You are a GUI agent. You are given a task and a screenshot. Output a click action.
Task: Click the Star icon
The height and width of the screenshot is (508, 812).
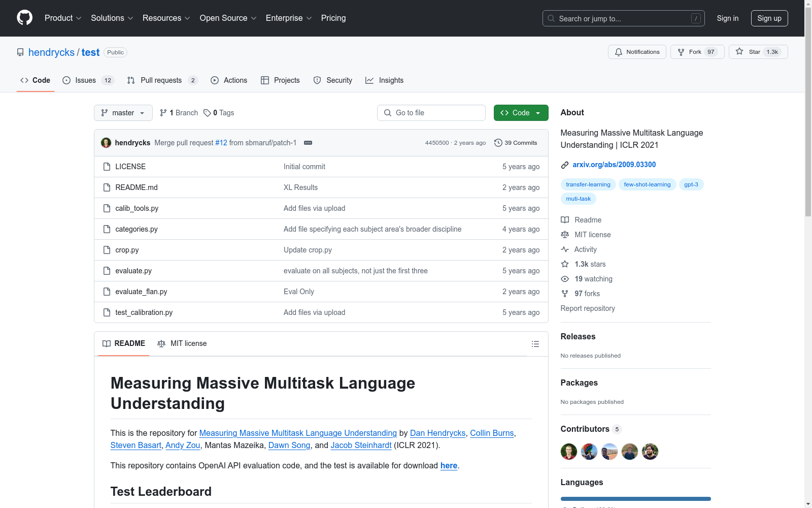coord(739,51)
